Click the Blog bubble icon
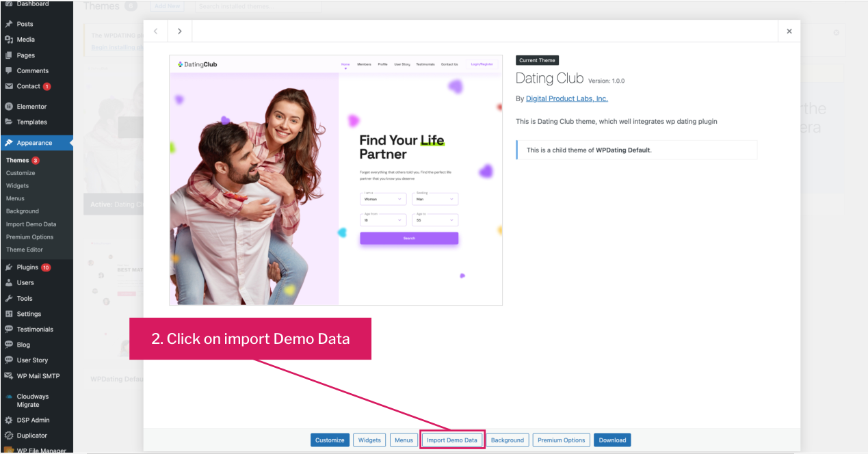 click(x=9, y=345)
